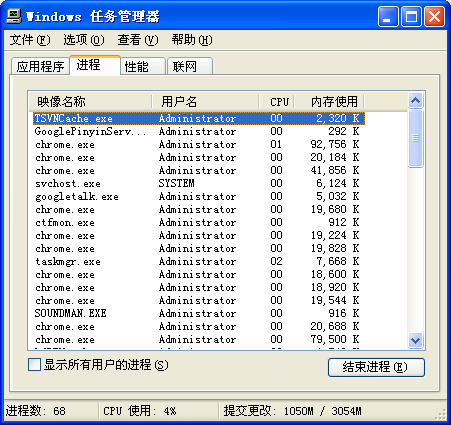Screen dimensions: 451x425
Task: Click the window resize grip corner
Action: (441, 415)
